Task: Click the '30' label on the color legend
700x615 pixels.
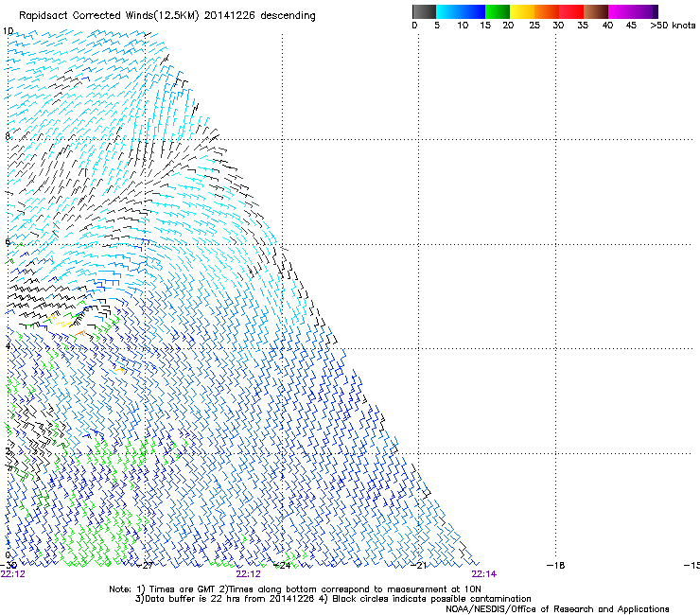Action: (558, 26)
